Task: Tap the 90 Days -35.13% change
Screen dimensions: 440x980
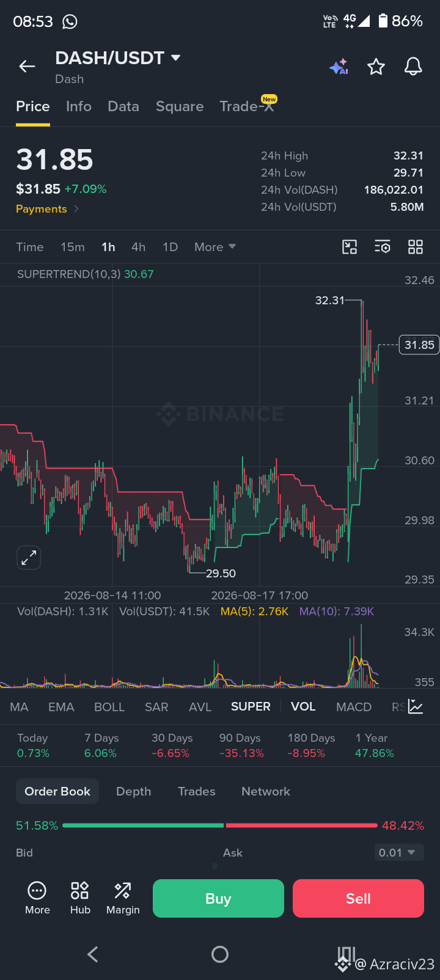Action: pyautogui.click(x=241, y=745)
